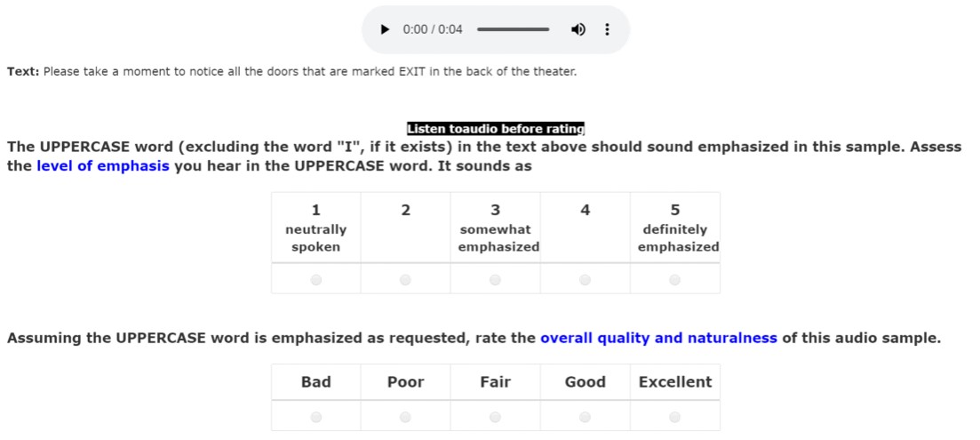Select emphasis rating 4
The width and height of the screenshot is (980, 440).
click(x=585, y=279)
